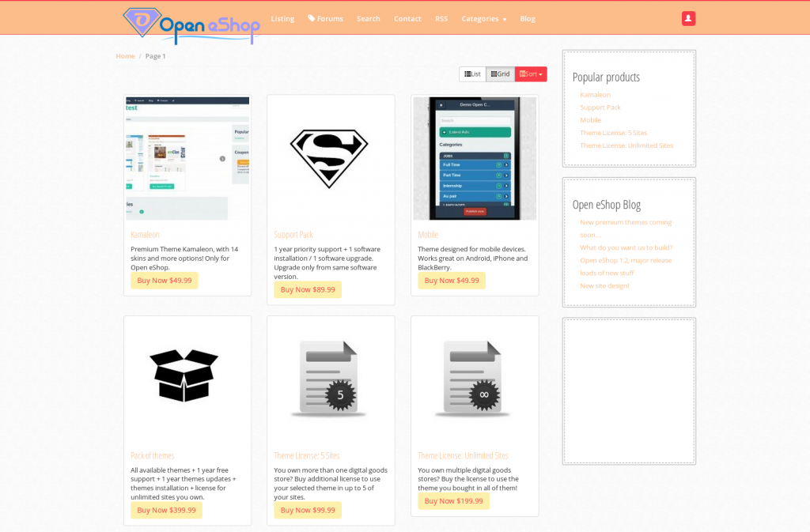The width and height of the screenshot is (810, 532).
Task: Open the Support Pack product title
Action: pos(293,235)
